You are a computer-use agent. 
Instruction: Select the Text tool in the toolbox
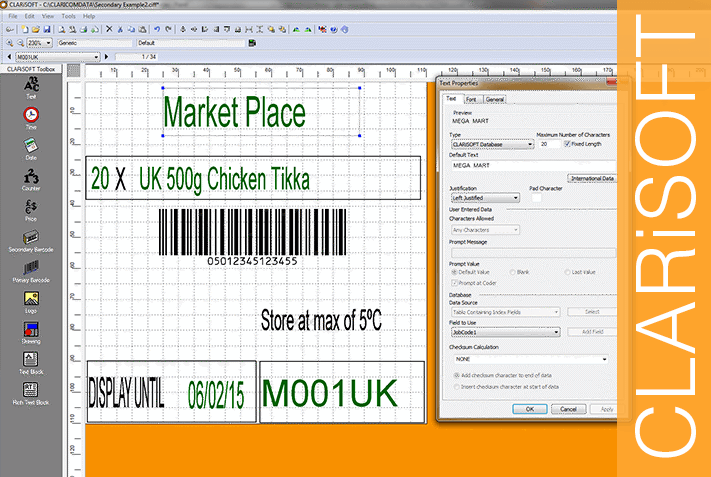(31, 88)
